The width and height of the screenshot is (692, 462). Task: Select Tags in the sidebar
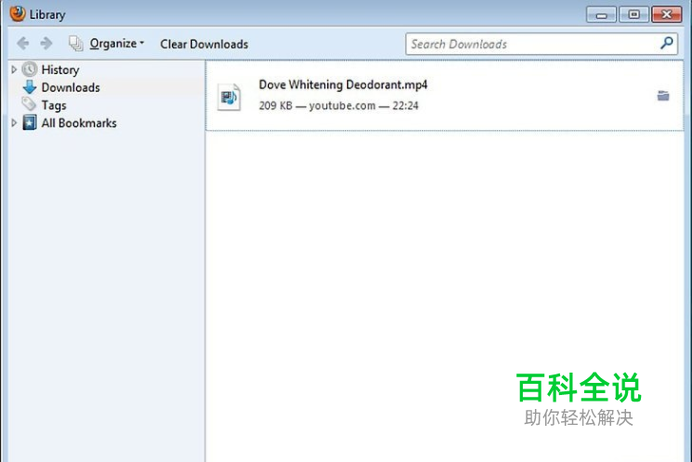coord(54,105)
